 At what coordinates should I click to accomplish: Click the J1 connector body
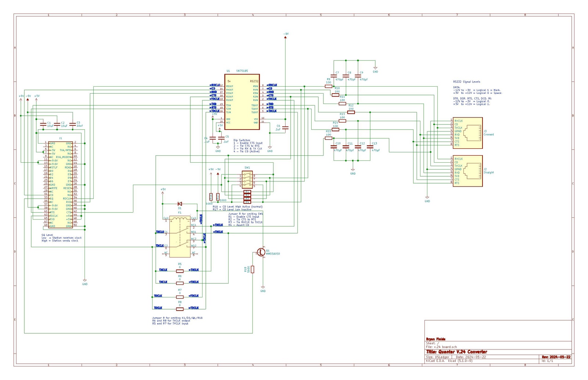click(60, 184)
